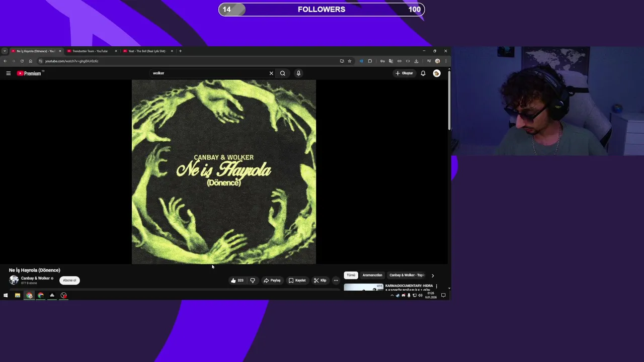Open a new browser tab with plus
Screen dimensions: 644x362
pyautogui.click(x=180, y=51)
